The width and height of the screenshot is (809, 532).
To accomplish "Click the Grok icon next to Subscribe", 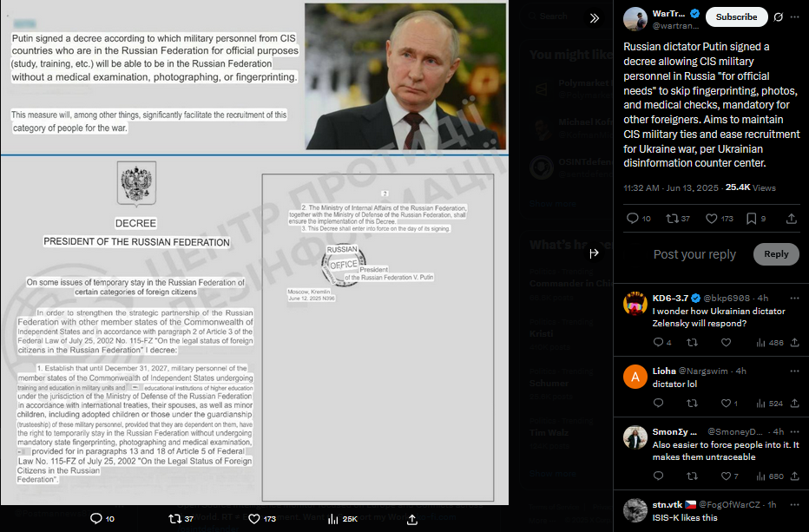I will tap(779, 17).
